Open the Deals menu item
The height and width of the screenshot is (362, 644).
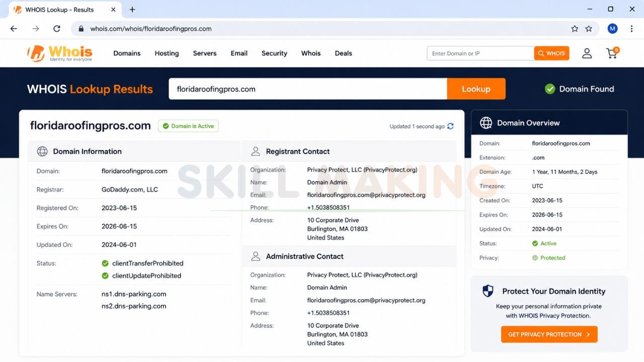pos(344,53)
